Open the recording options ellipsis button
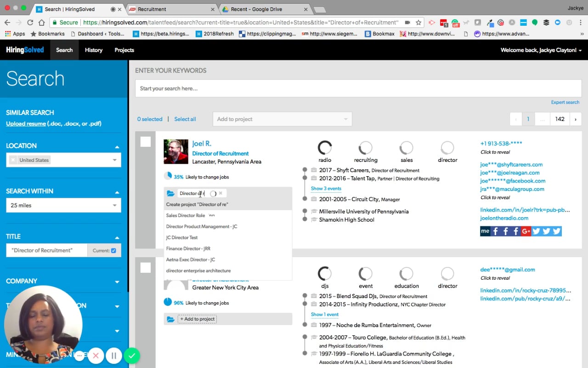The height and width of the screenshot is (368, 588). [x=79, y=356]
